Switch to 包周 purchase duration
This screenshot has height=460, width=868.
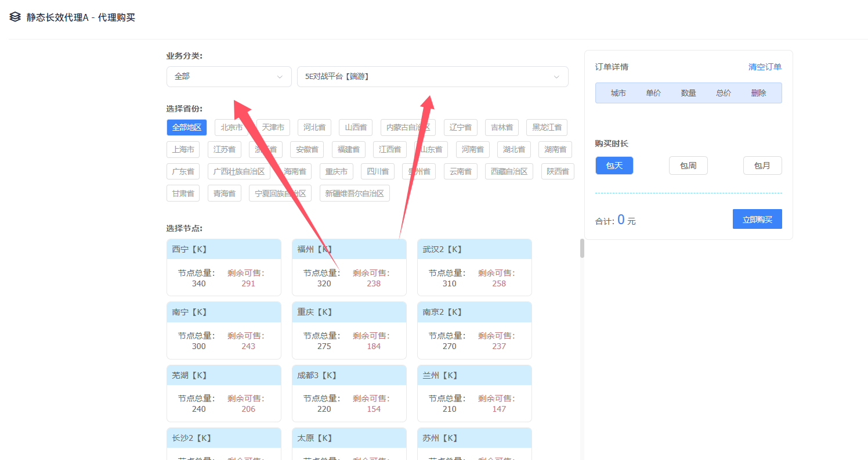coord(688,166)
